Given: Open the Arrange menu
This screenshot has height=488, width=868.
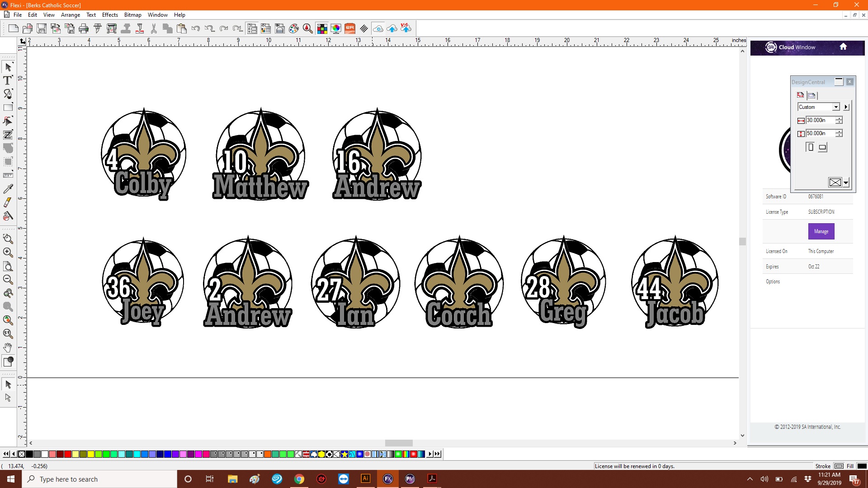Looking at the screenshot, I should (71, 15).
